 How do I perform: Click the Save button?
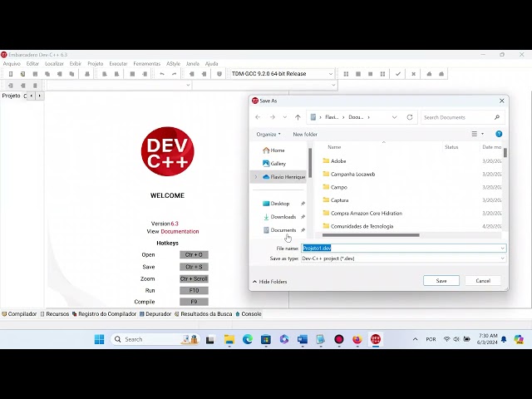(441, 281)
